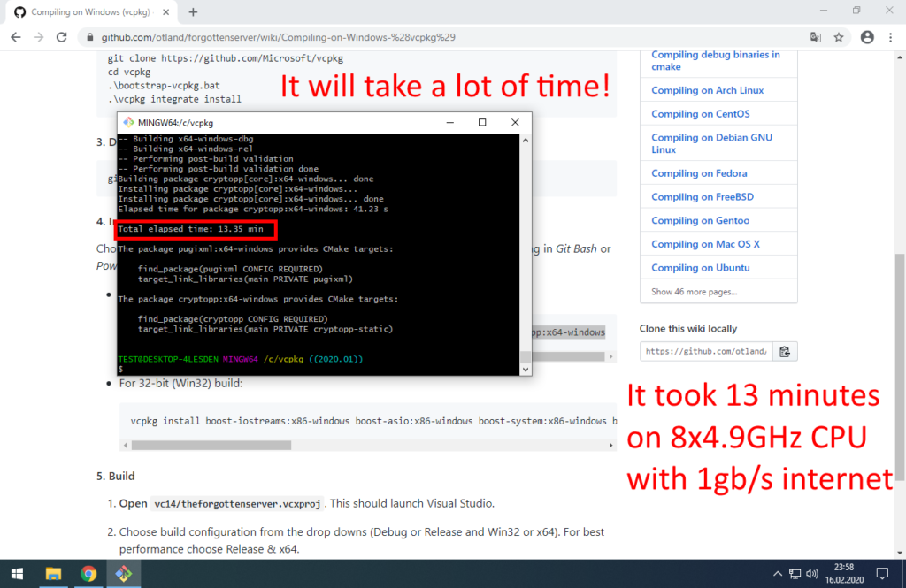Open the Action Center notifications
This screenshot has height=588, width=906.
pyautogui.click(x=882, y=574)
